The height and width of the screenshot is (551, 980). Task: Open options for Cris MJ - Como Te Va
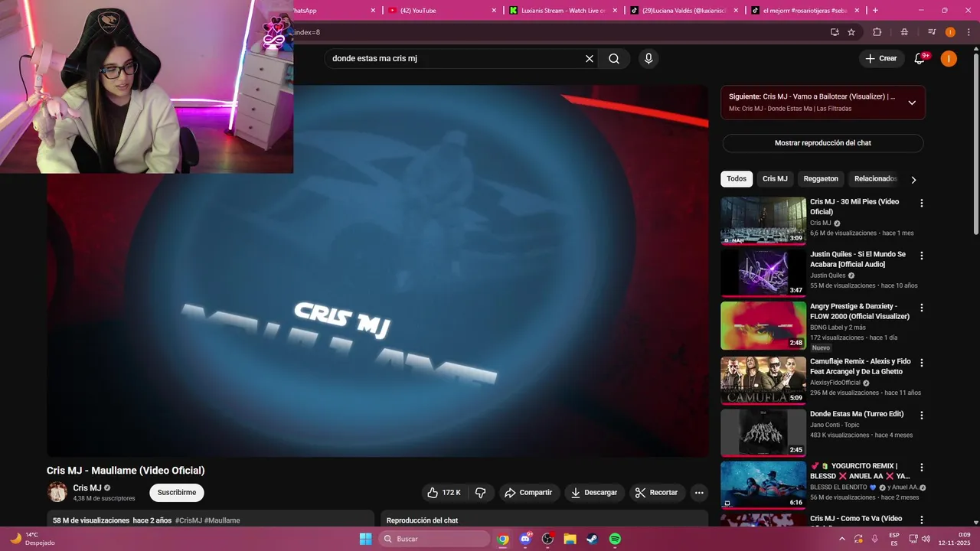point(922,519)
